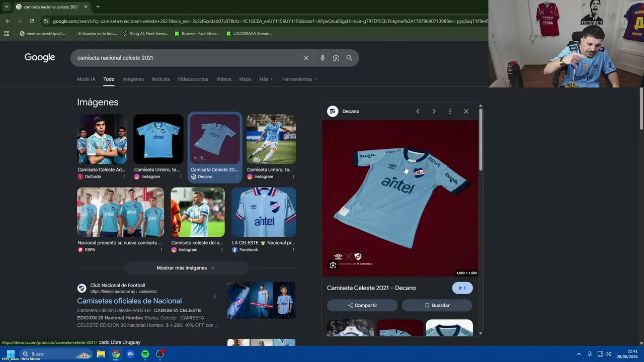The image size is (644, 362).
Task: Click the page vertical scrollbar thumb
Action: pos(641,108)
